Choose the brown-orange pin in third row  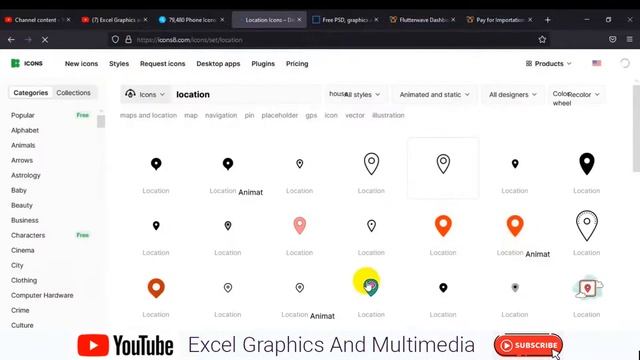(x=156, y=288)
